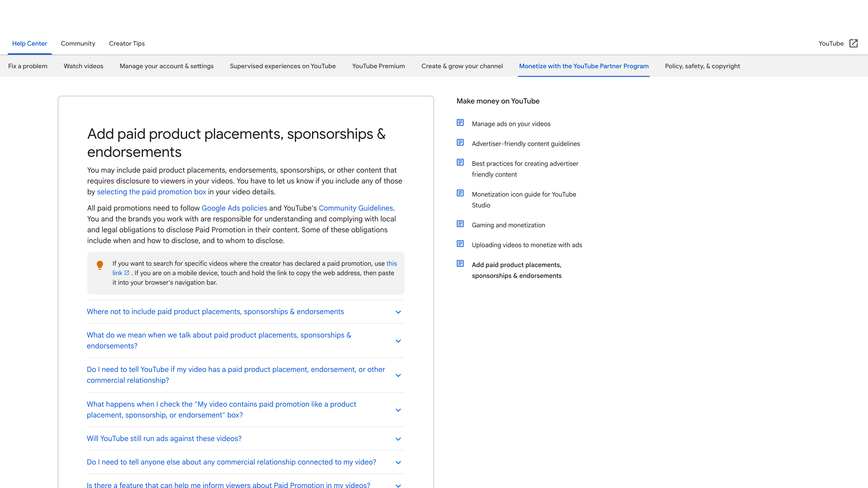Click article icon next to Monetization icon guide
This screenshot has height=488, width=868.
[460, 193]
